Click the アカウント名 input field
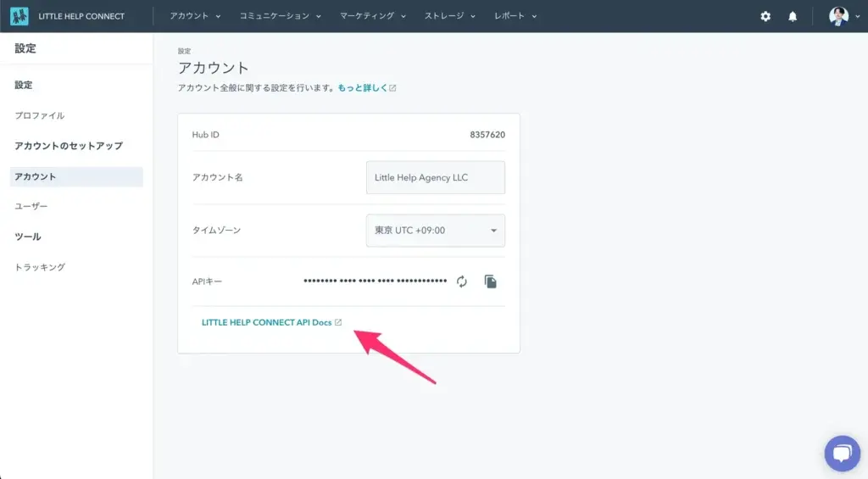The height and width of the screenshot is (479, 868). pyautogui.click(x=435, y=178)
